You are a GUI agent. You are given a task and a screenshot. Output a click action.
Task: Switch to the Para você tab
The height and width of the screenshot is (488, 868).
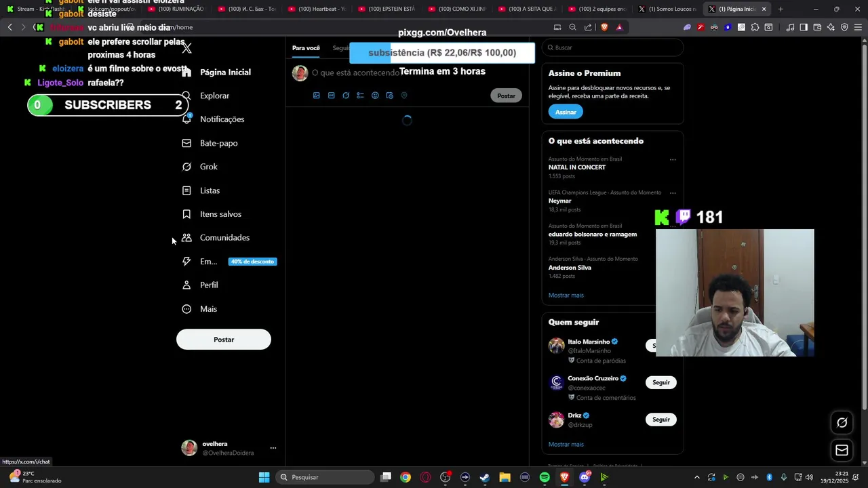tap(306, 48)
